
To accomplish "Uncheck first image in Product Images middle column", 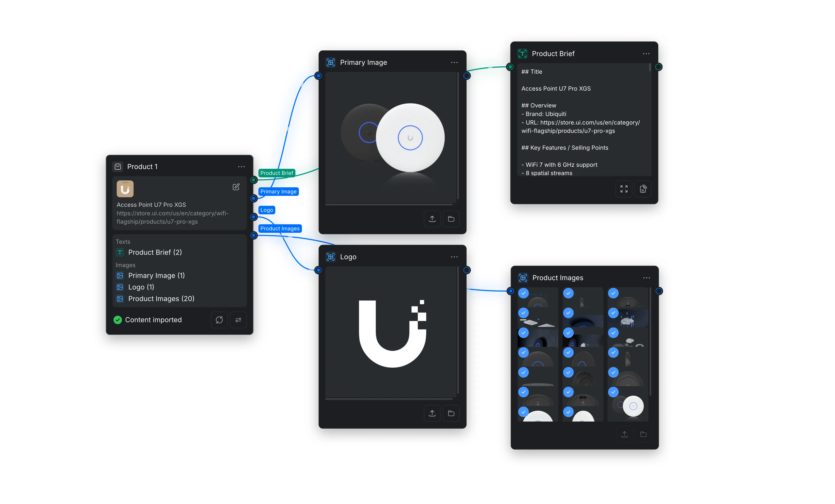I will click(x=568, y=293).
